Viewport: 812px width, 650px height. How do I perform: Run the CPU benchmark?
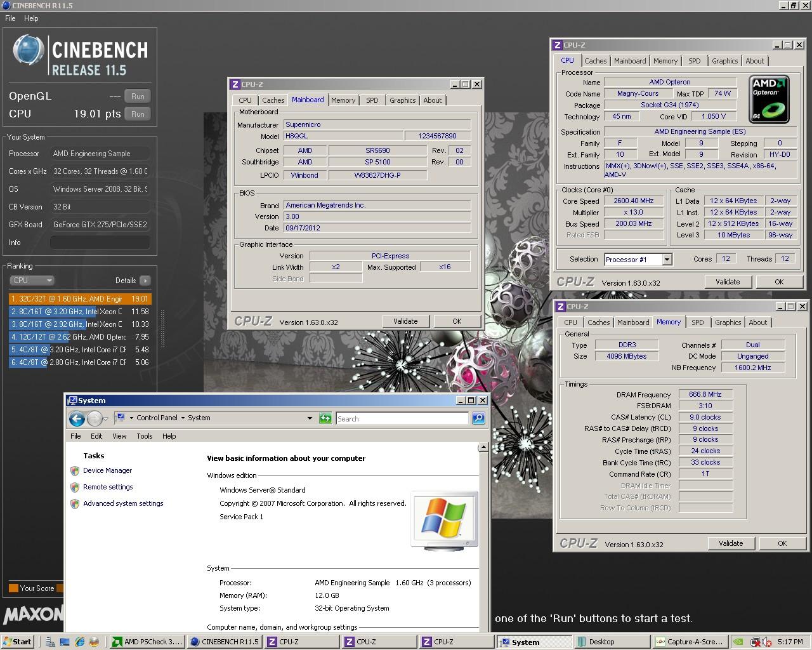point(138,114)
